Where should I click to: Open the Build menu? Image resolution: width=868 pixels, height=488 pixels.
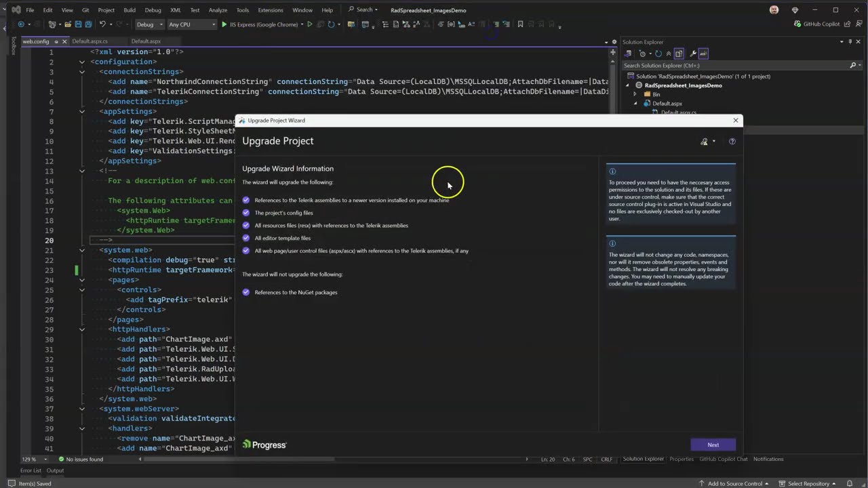(x=130, y=10)
